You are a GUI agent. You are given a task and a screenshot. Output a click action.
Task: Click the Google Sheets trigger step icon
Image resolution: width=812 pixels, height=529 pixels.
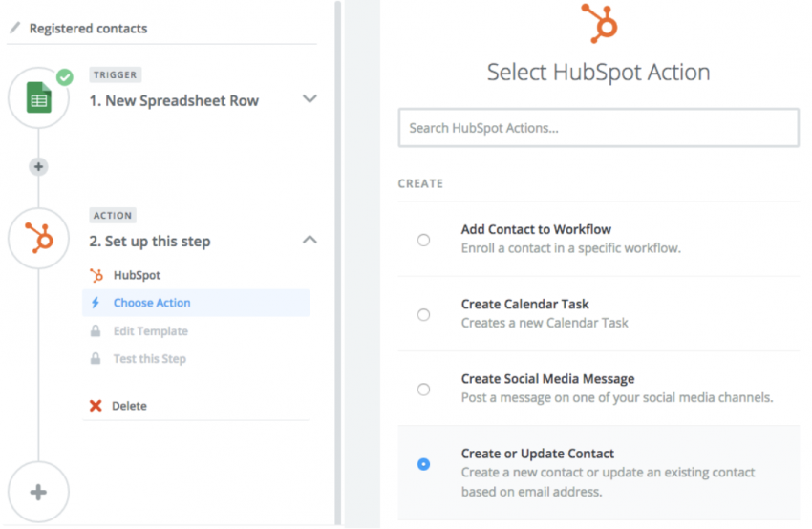pos(39,97)
